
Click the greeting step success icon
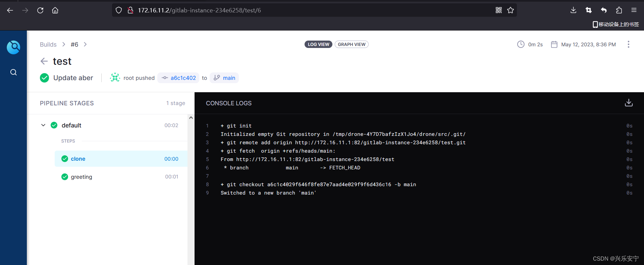click(x=65, y=177)
